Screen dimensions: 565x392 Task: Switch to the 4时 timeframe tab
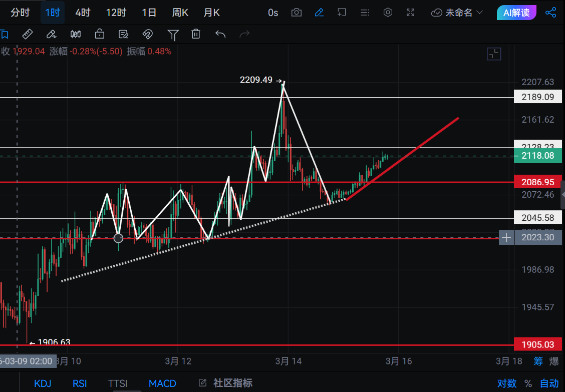point(83,13)
